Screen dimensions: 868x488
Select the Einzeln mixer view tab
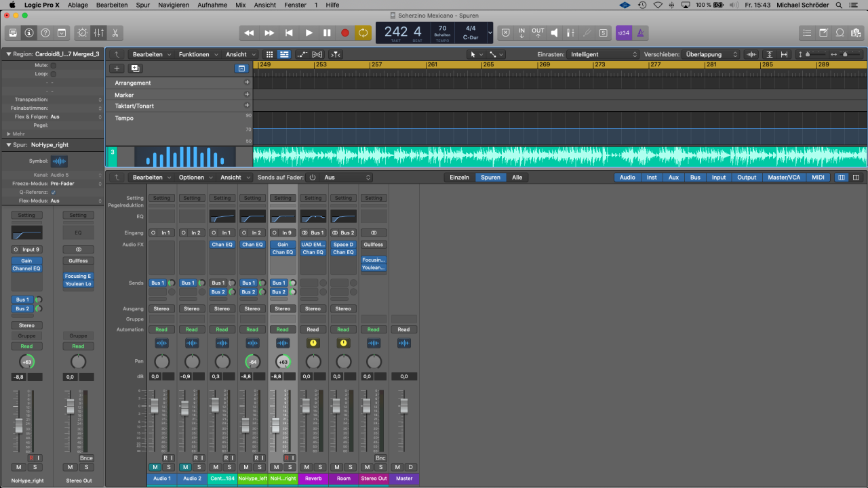(459, 178)
